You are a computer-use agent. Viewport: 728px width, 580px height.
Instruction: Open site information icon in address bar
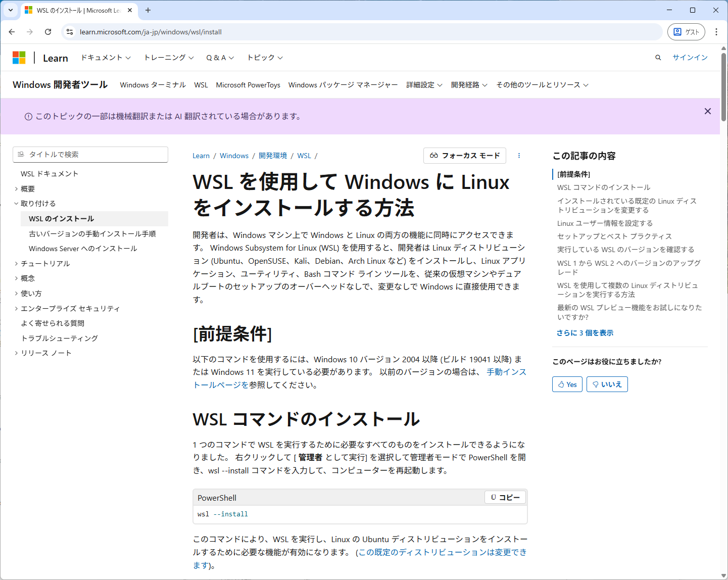coord(70,32)
